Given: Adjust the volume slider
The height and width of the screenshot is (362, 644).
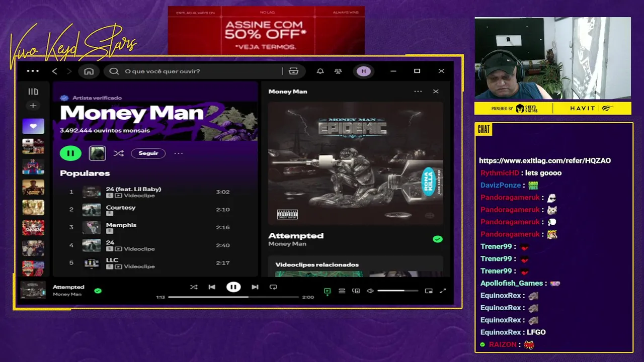Looking at the screenshot, I should pos(397,291).
